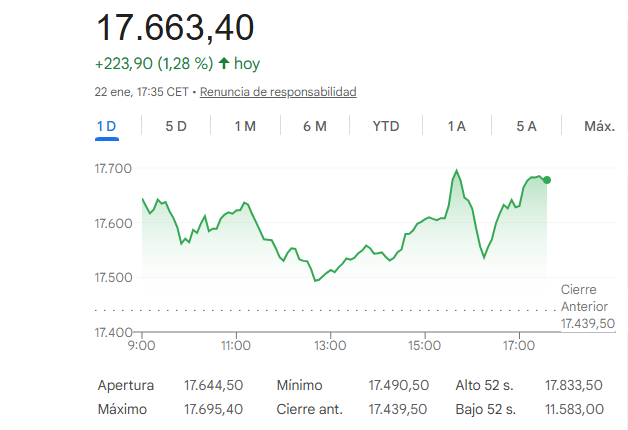Show the 6 M chart range

click(x=315, y=126)
